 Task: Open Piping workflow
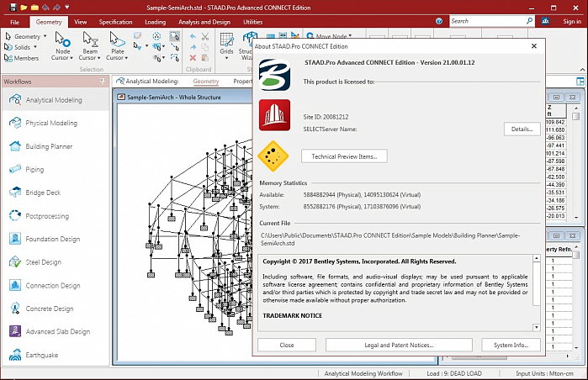[56, 169]
